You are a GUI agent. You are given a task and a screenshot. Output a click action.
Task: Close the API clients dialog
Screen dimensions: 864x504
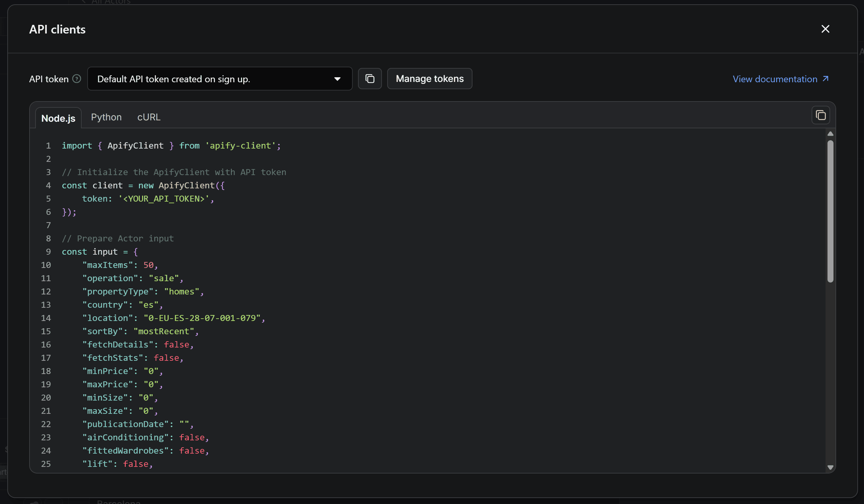click(x=825, y=29)
